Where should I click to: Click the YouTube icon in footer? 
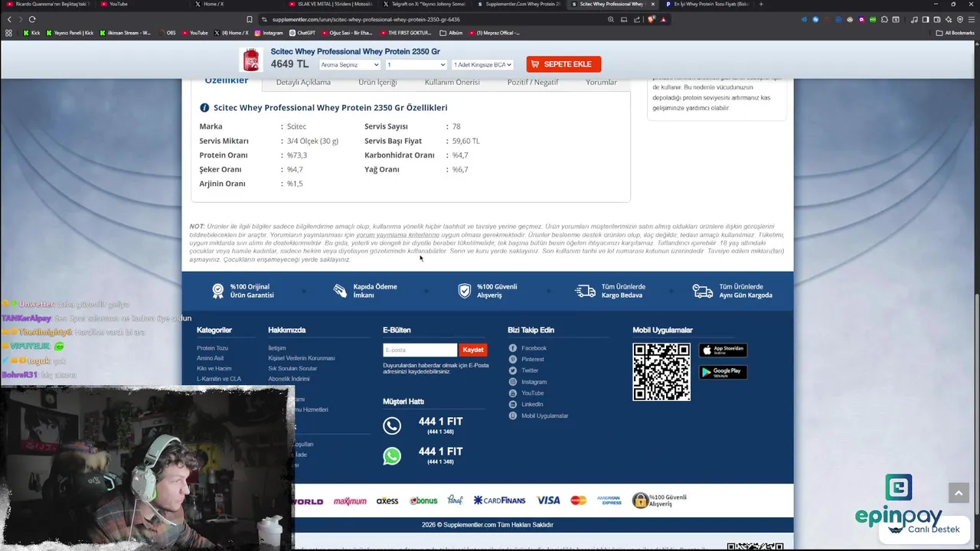(x=513, y=393)
